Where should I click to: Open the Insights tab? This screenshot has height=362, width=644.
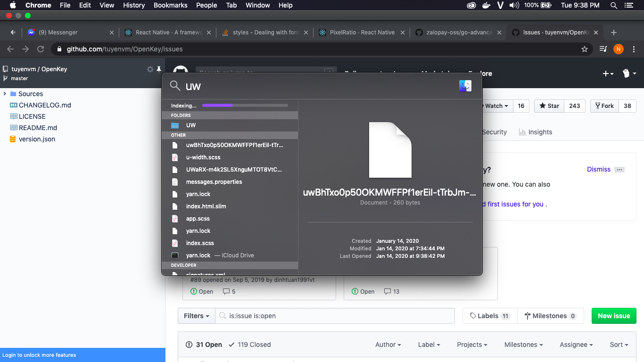[x=536, y=132]
